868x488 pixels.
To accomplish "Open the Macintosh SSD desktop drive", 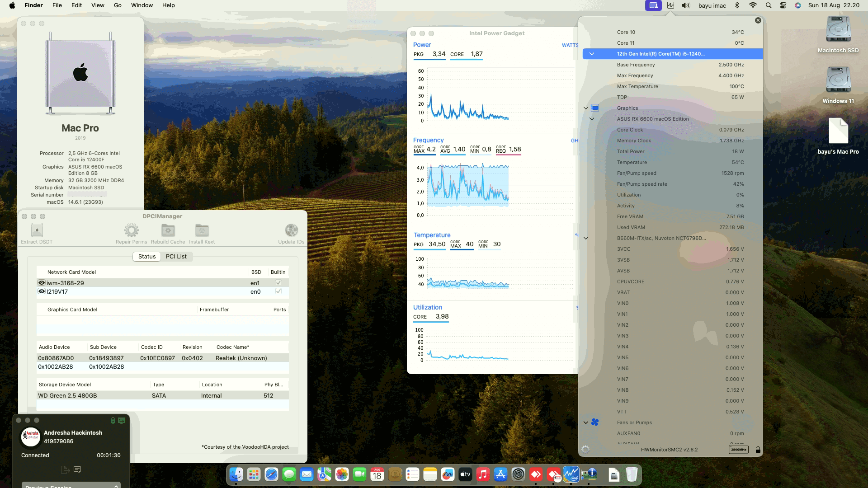I will pos(838,34).
